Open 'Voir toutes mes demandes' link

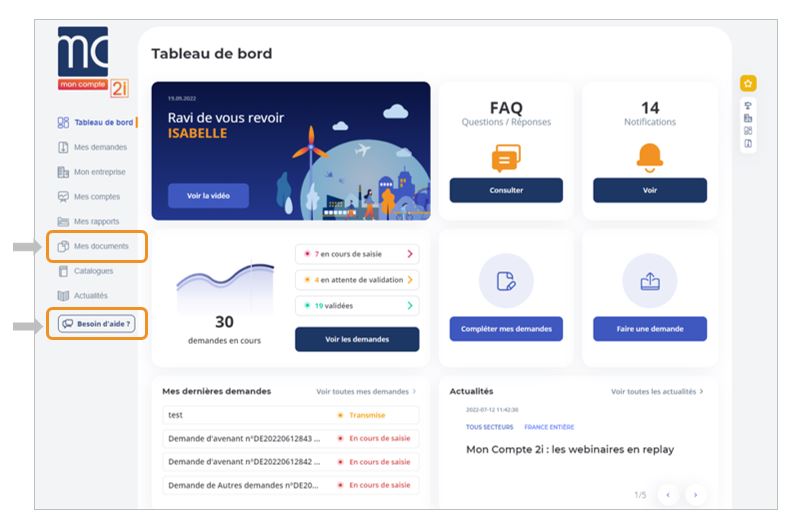366,391
